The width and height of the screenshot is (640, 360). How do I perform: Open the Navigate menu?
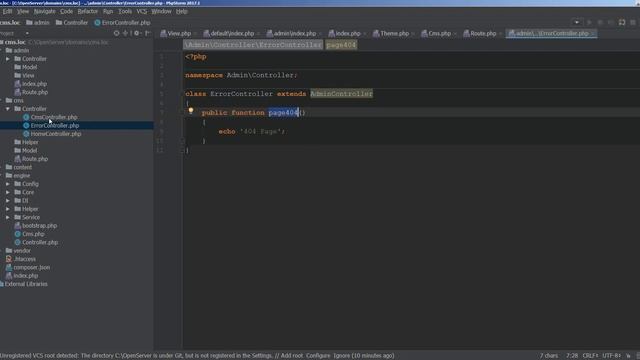click(x=44, y=11)
